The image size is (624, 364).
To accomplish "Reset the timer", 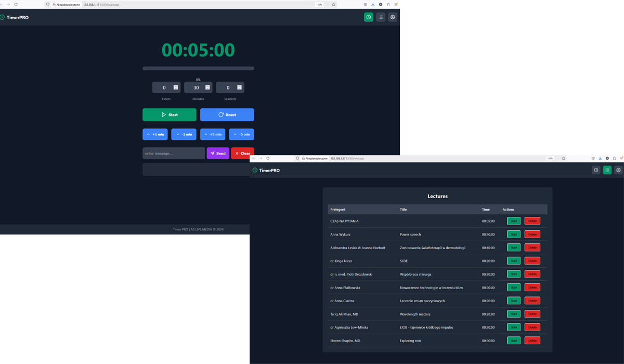I will 227,114.
